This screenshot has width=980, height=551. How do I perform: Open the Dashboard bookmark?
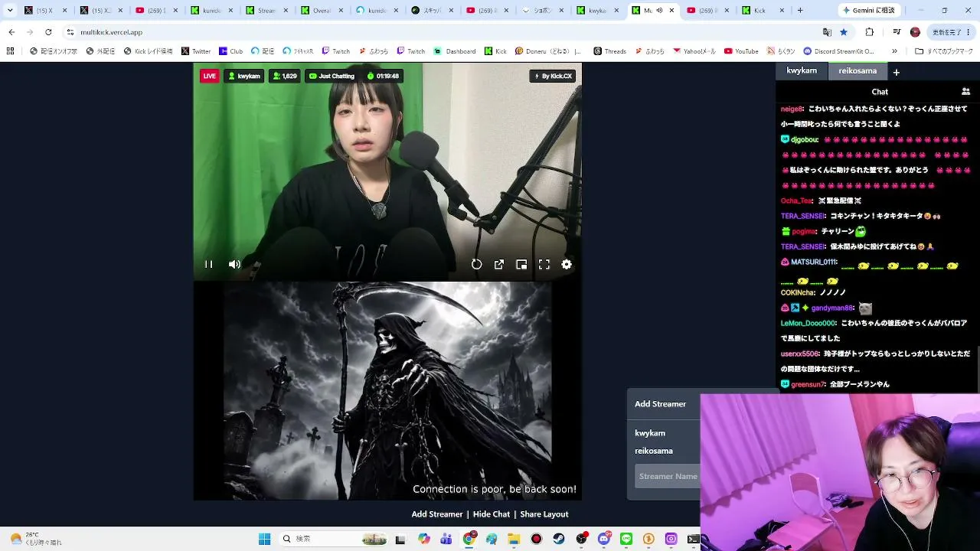coord(455,51)
